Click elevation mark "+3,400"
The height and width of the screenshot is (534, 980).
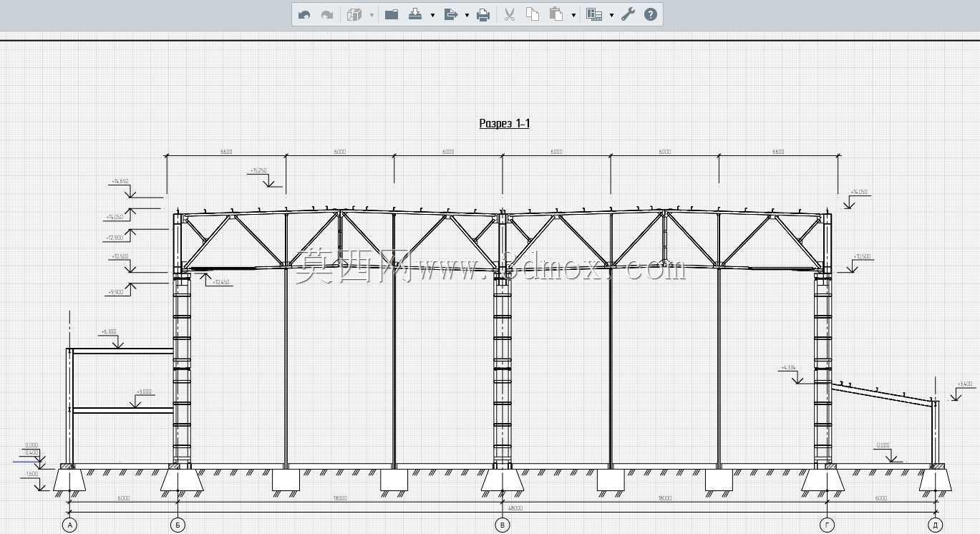tap(965, 384)
